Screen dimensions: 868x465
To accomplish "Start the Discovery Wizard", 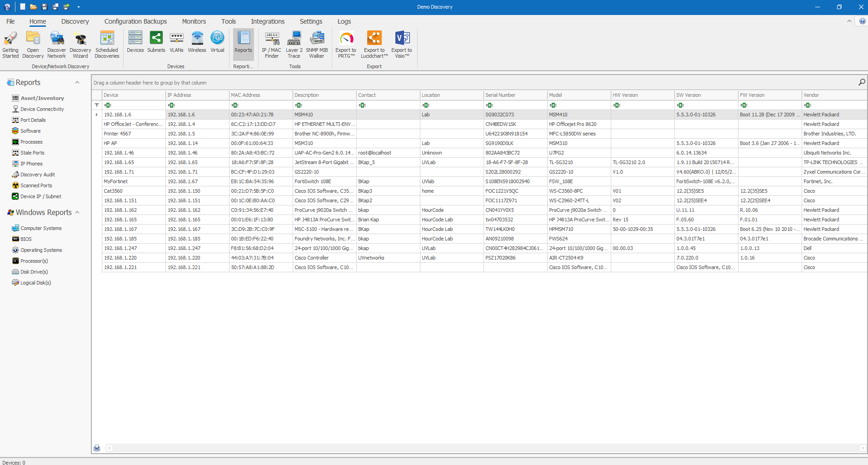I will (80, 45).
